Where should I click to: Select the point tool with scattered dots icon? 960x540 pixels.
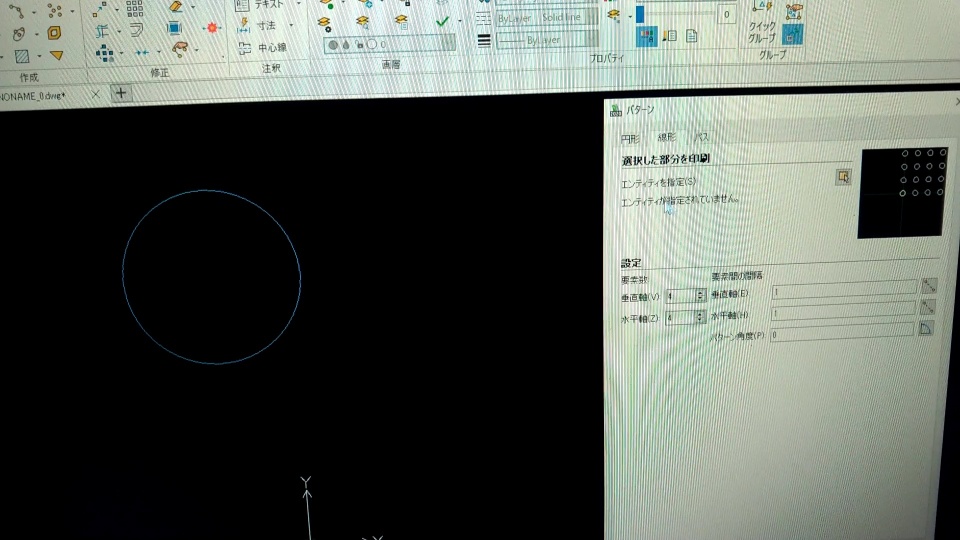tap(55, 10)
